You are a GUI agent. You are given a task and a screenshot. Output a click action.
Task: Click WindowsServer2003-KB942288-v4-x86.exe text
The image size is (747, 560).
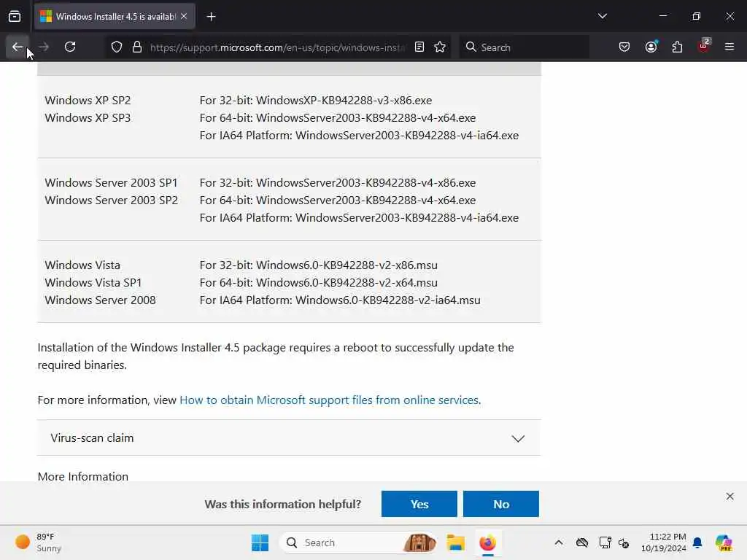pos(366,183)
